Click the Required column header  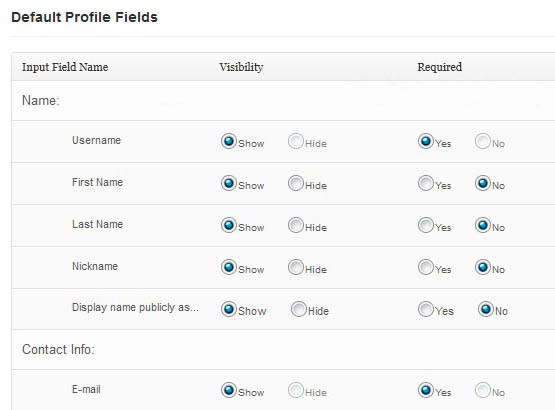440,67
